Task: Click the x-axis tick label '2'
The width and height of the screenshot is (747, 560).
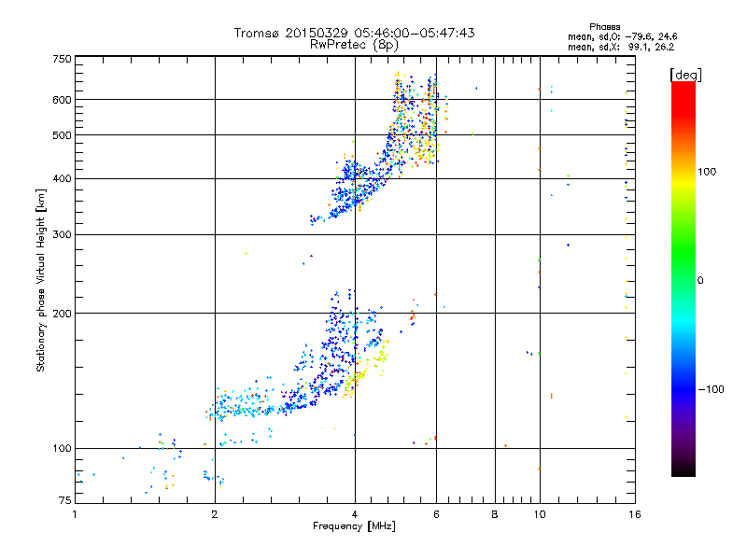Action: (x=215, y=514)
